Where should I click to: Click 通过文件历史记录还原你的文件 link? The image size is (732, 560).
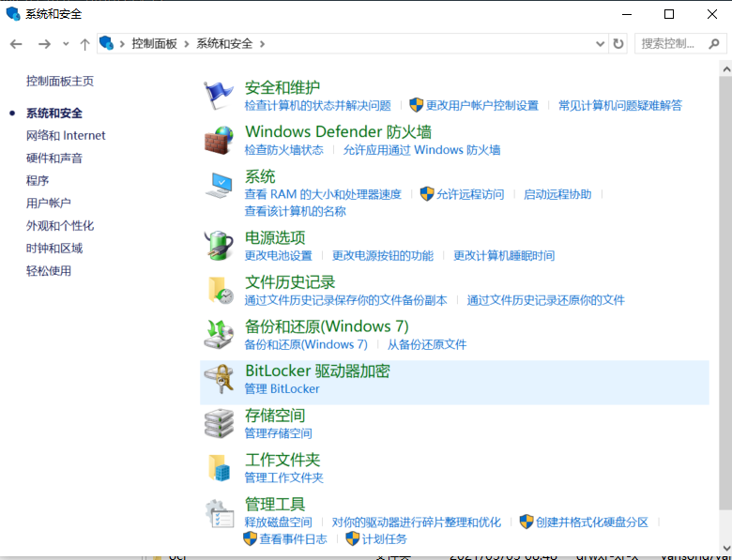pyautogui.click(x=546, y=300)
